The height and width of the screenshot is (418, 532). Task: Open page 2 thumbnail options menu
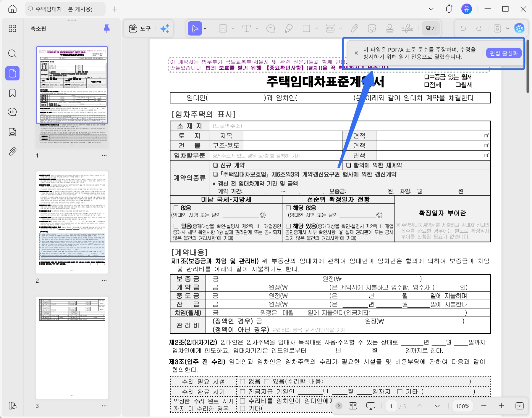coord(104,281)
